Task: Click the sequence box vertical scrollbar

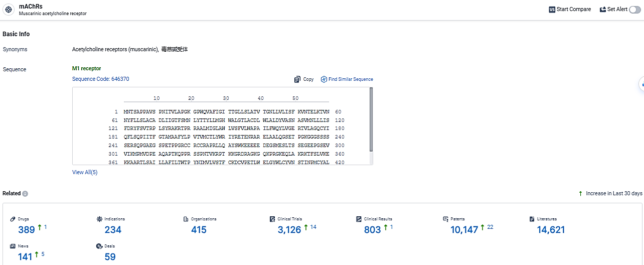Action: [x=371, y=120]
